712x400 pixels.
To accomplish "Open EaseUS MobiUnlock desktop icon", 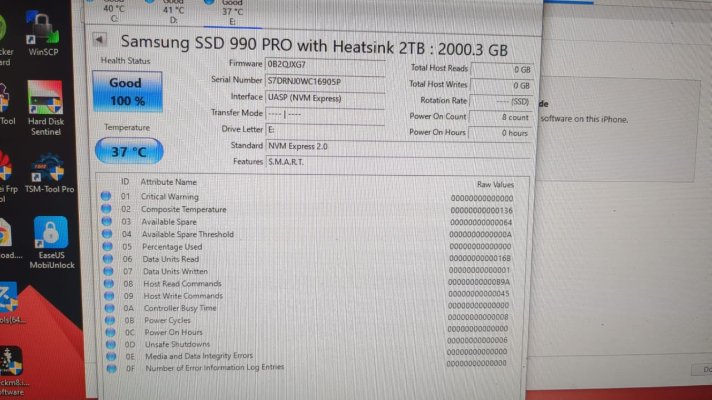I will click(51, 243).
